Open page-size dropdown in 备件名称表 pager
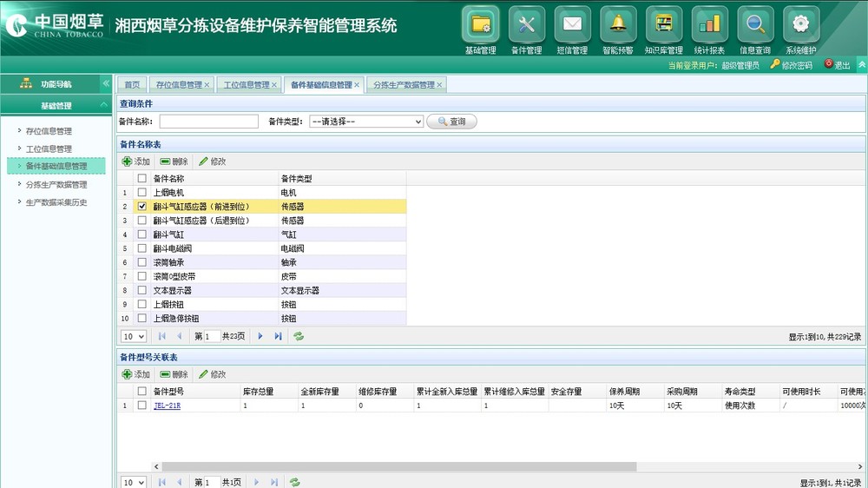868x488 pixels. coord(134,336)
